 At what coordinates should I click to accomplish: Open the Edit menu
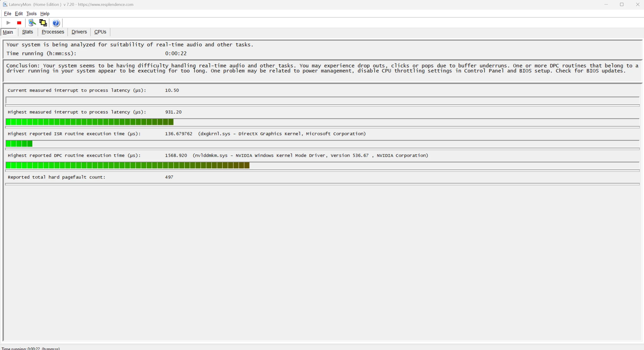[x=19, y=14]
